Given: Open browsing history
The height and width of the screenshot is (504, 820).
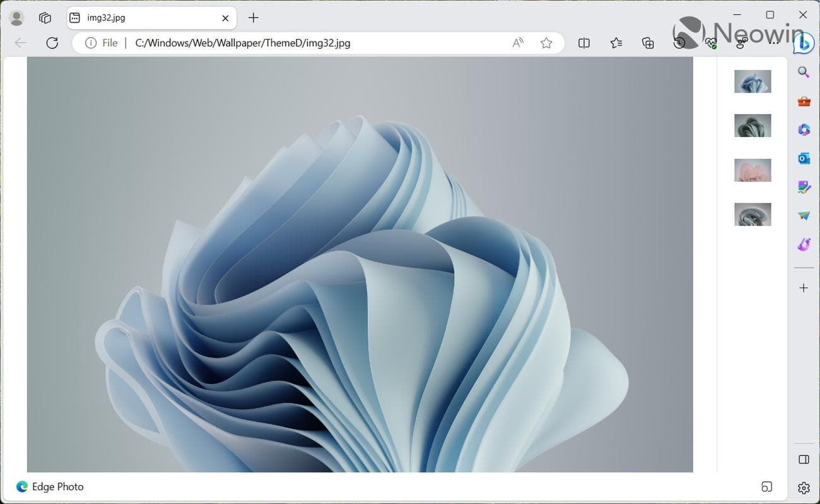Looking at the screenshot, I should pyautogui.click(x=679, y=43).
